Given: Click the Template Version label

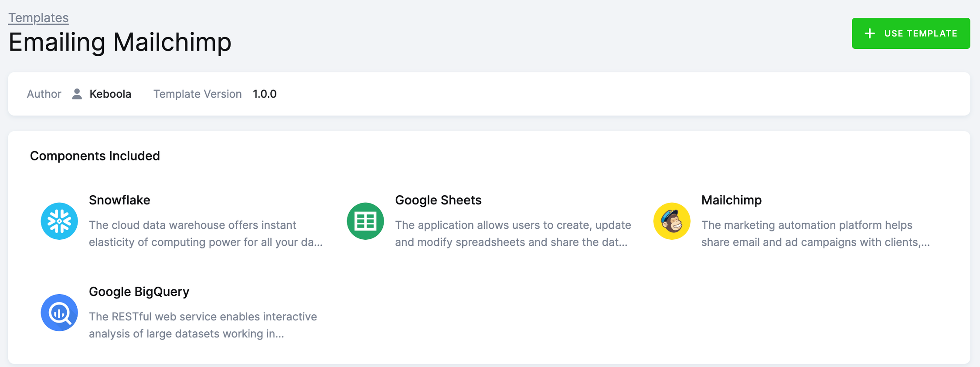Looking at the screenshot, I should (197, 94).
